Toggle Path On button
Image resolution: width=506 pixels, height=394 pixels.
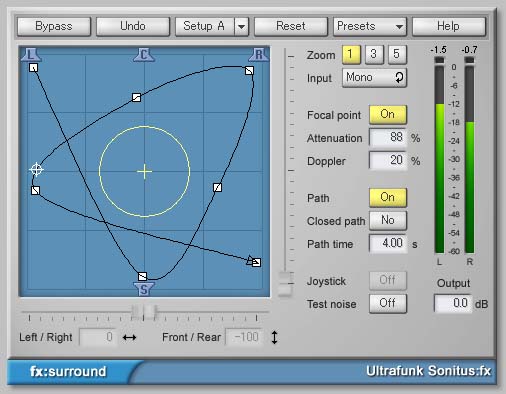click(388, 197)
